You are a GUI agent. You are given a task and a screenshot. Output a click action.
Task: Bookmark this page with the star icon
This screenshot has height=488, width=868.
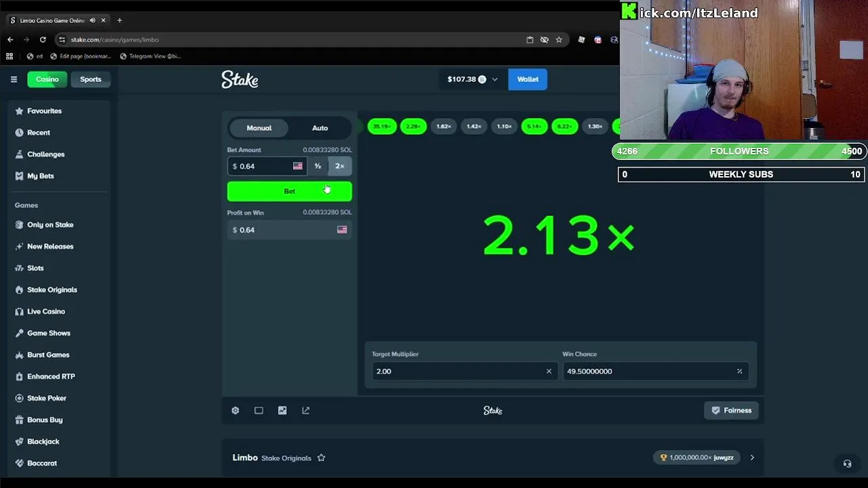(559, 39)
